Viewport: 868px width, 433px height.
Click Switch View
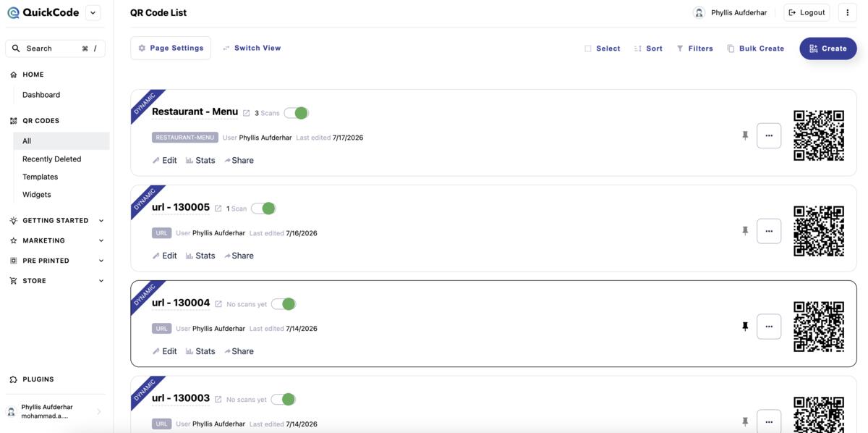(x=252, y=48)
